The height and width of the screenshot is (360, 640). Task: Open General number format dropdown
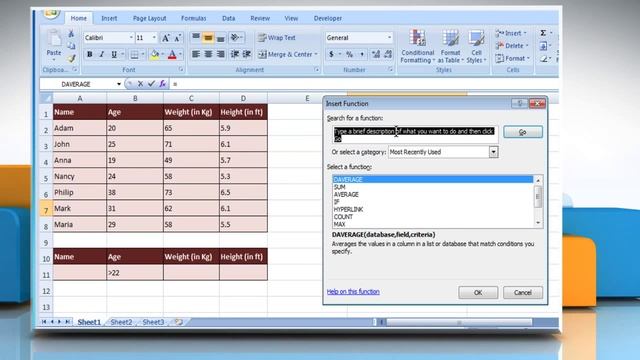(389, 38)
